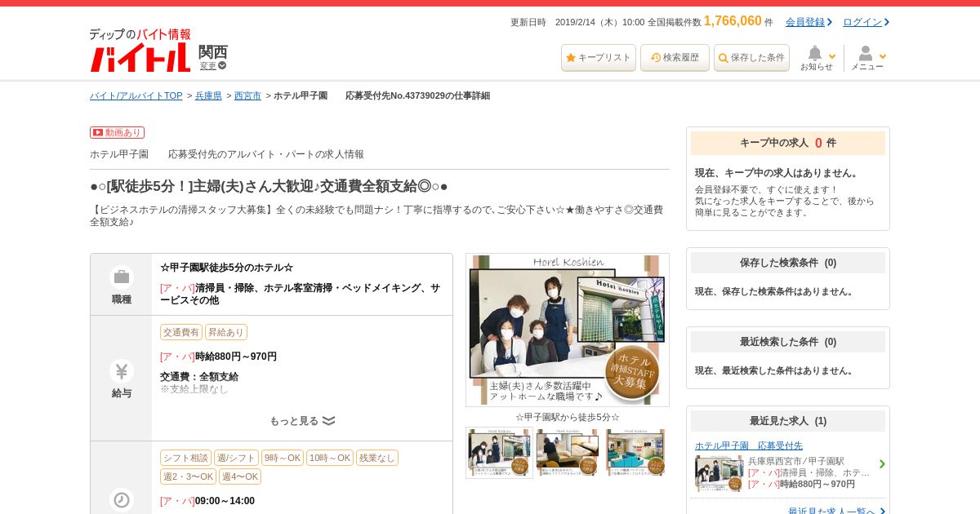Click the 給与 yen icon

(122, 371)
